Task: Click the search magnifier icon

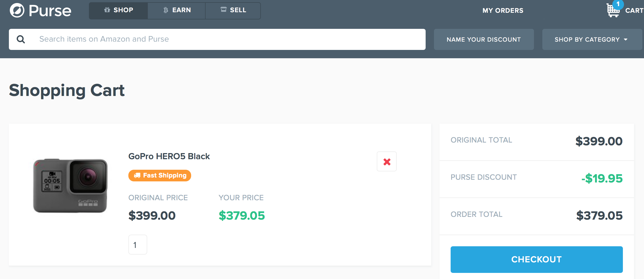Action: (21, 39)
